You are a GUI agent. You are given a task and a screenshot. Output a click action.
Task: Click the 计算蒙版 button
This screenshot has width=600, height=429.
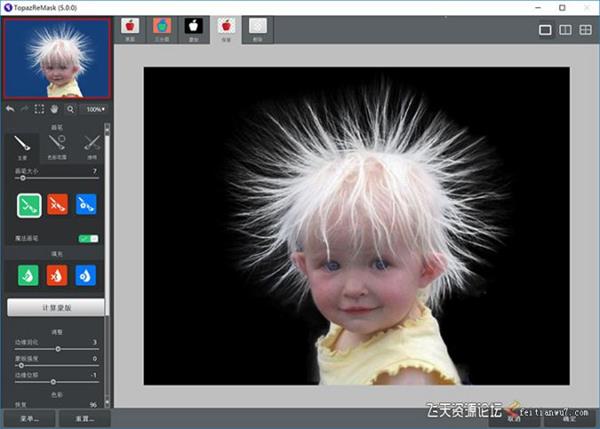pos(55,308)
